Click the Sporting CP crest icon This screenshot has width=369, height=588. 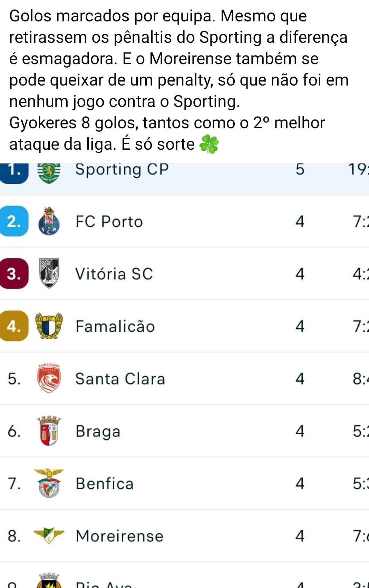(x=49, y=173)
